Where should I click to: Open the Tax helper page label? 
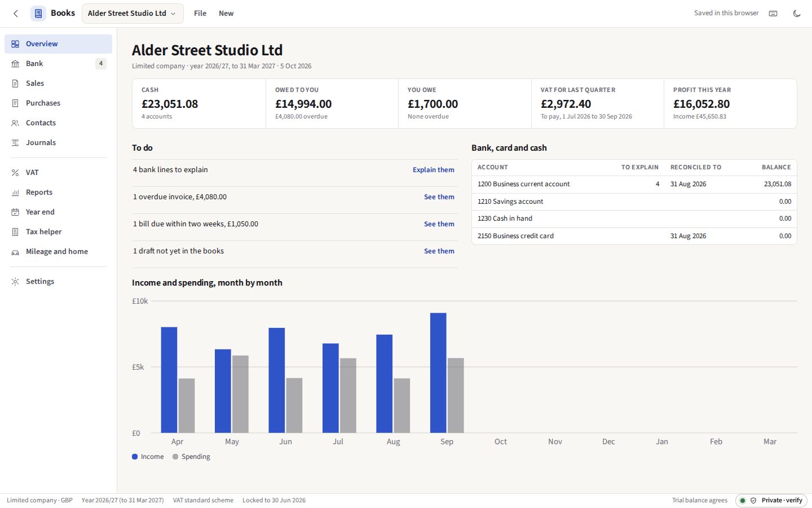click(x=43, y=232)
